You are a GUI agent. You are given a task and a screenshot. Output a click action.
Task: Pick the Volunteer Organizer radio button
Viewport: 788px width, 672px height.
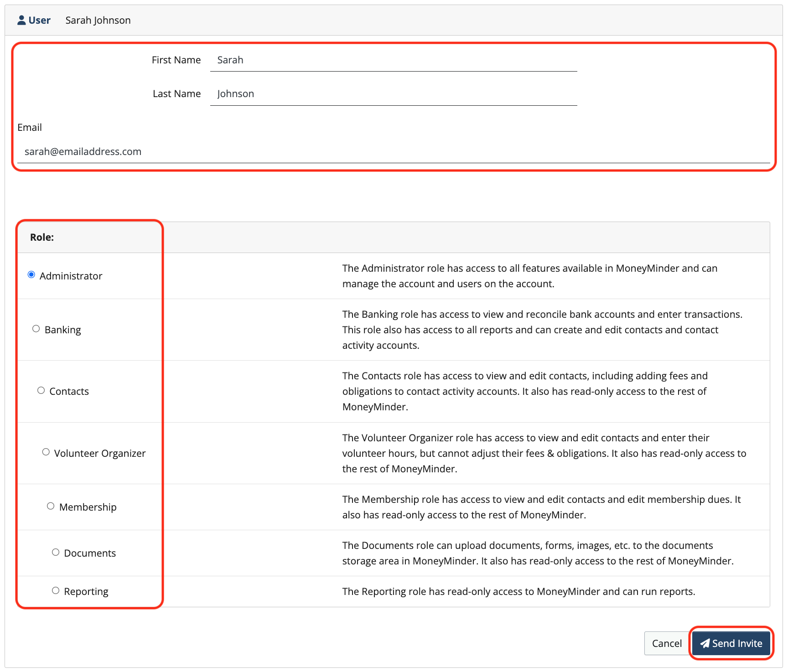46,452
